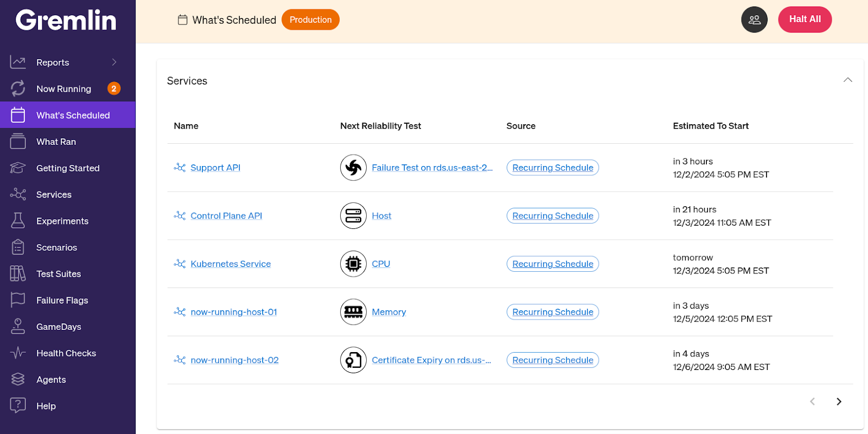Click the Production environment badge
Viewport: 868px width, 434px height.
[310, 20]
